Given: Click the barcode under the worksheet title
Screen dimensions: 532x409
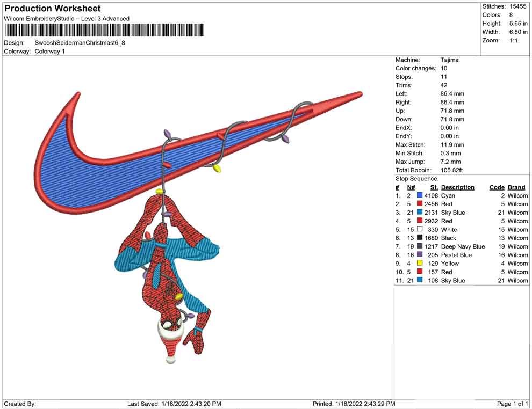Looking at the screenshot, I should [105, 30].
